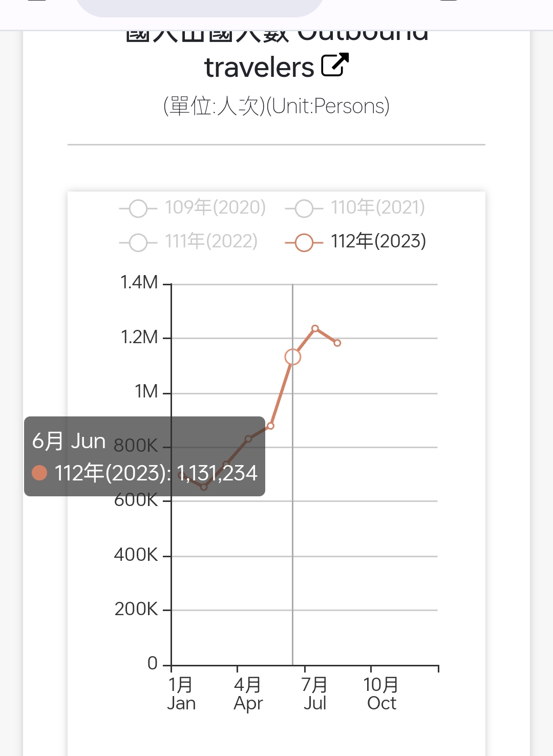The height and width of the screenshot is (756, 553).
Task: Select the August data point ending the line
Action: pos(337,343)
